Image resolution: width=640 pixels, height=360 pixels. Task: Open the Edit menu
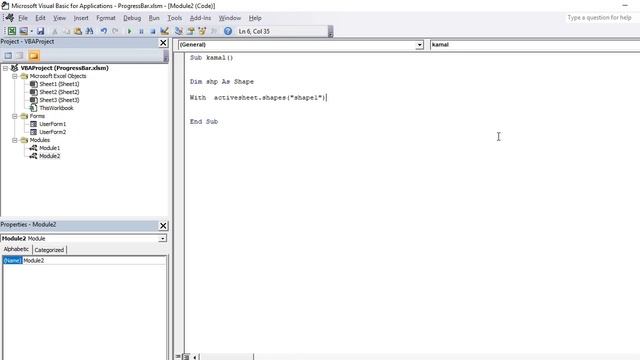click(x=40, y=18)
